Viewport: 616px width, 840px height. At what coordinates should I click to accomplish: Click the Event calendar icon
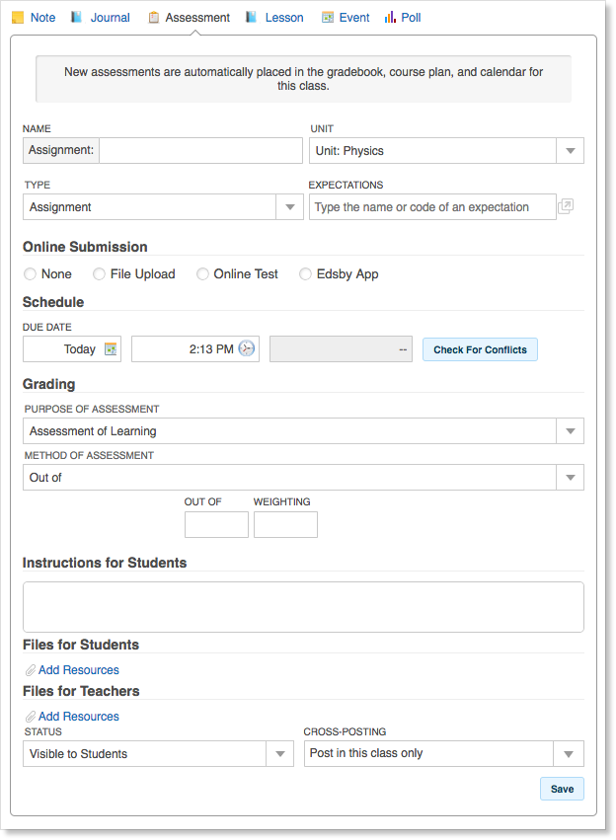click(328, 18)
